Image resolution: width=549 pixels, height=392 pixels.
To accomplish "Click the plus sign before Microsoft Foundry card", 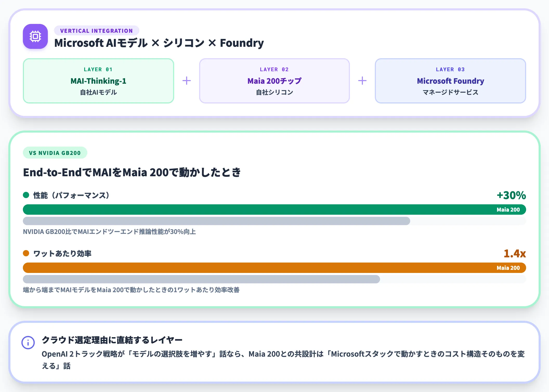I will click(x=362, y=81).
